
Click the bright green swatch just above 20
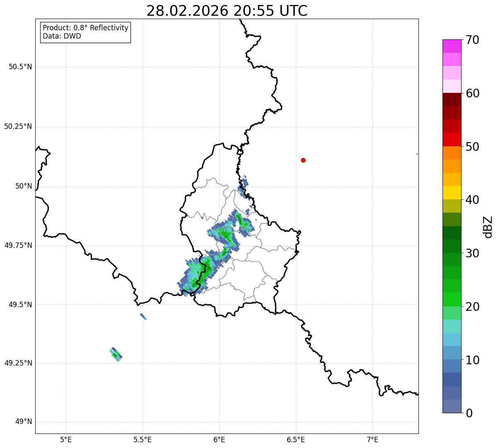pyautogui.click(x=452, y=299)
